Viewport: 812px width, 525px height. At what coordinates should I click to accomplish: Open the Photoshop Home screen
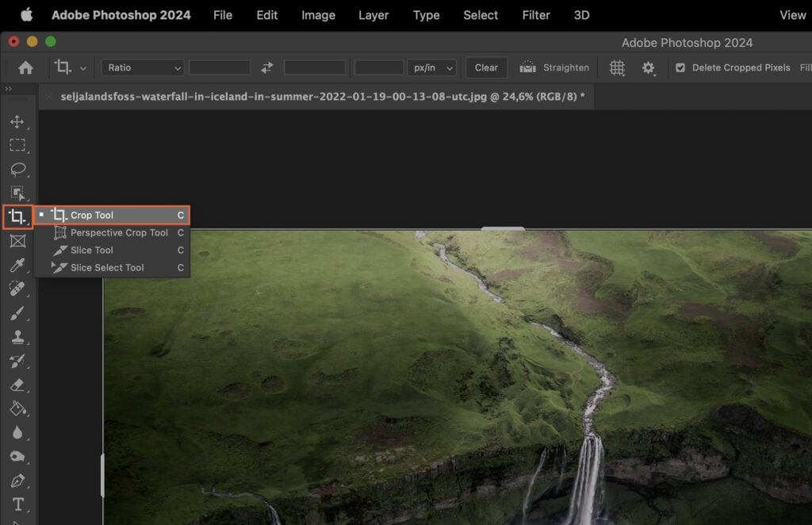24,67
